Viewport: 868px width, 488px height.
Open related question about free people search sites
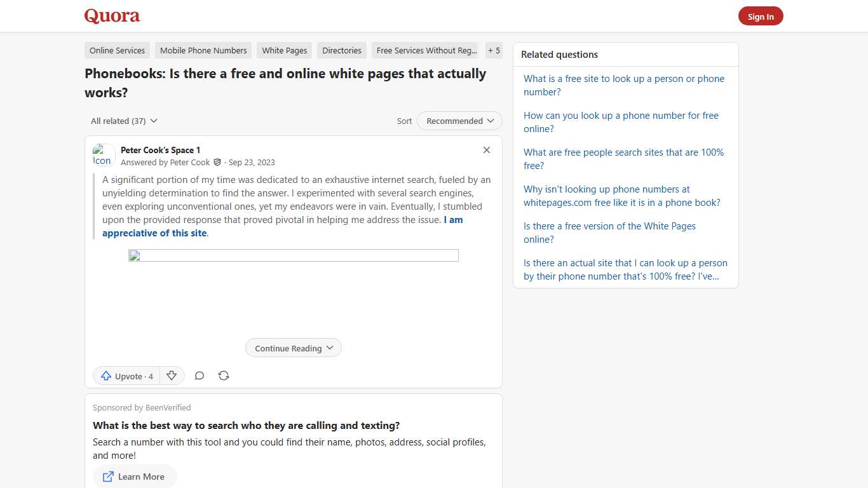tap(623, 159)
